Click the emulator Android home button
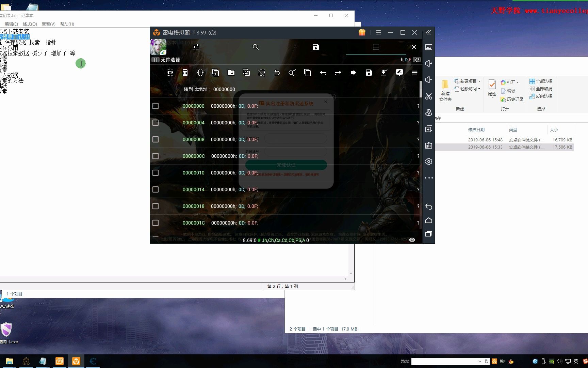588x368 pixels. [429, 220]
